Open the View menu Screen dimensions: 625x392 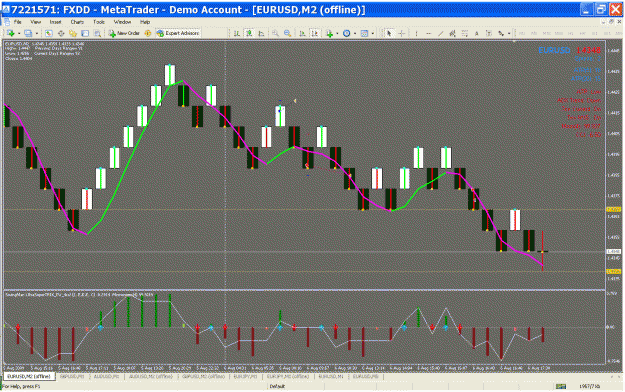click(x=35, y=22)
